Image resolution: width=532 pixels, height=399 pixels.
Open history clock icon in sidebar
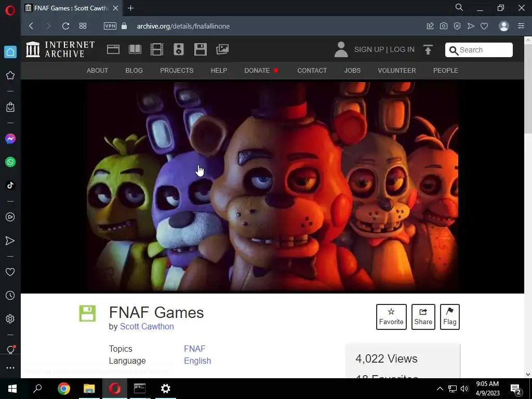tap(10, 295)
